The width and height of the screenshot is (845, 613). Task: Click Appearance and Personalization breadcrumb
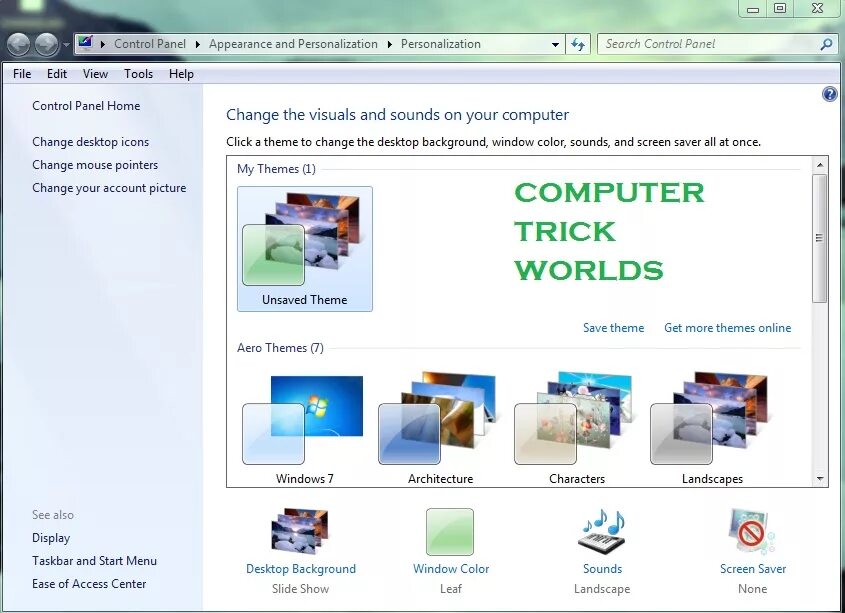click(293, 44)
